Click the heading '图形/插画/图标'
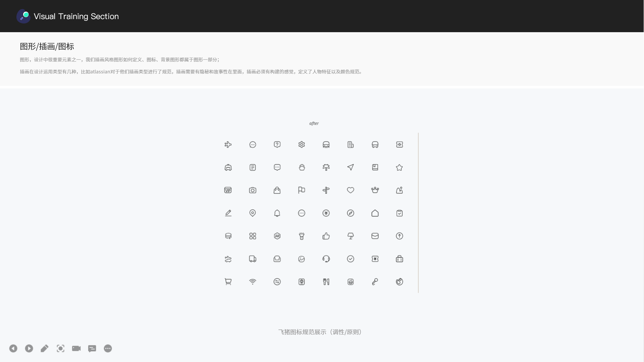This screenshot has height=362, width=644. point(47,46)
